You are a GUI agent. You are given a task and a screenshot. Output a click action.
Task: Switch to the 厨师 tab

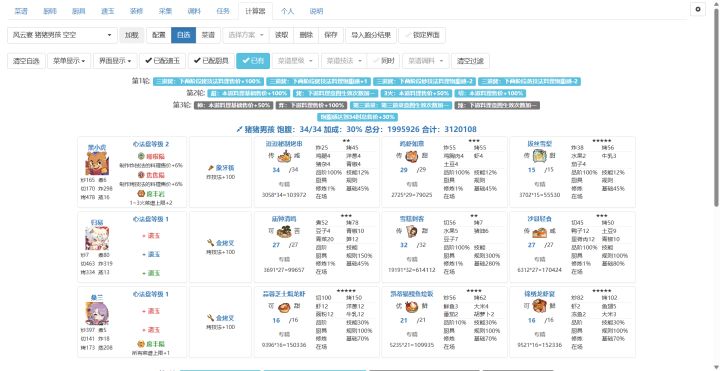(50, 11)
